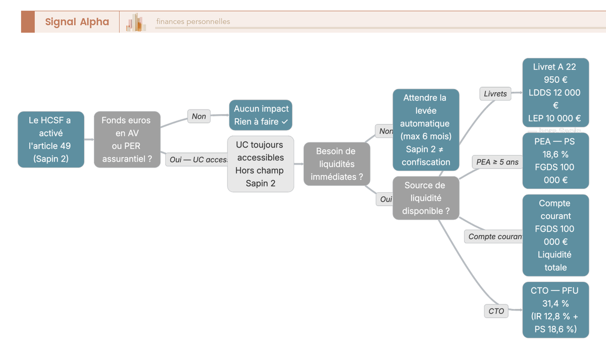The image size is (606, 364).
Task: Click the 'CTO' edge label
Action: click(496, 311)
